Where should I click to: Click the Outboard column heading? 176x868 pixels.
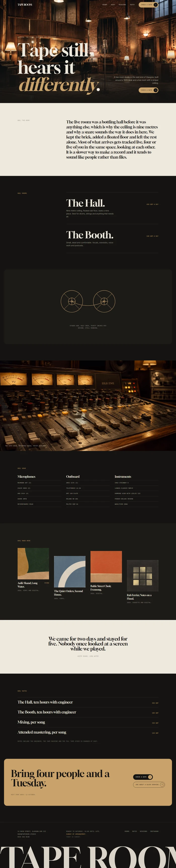73,476
